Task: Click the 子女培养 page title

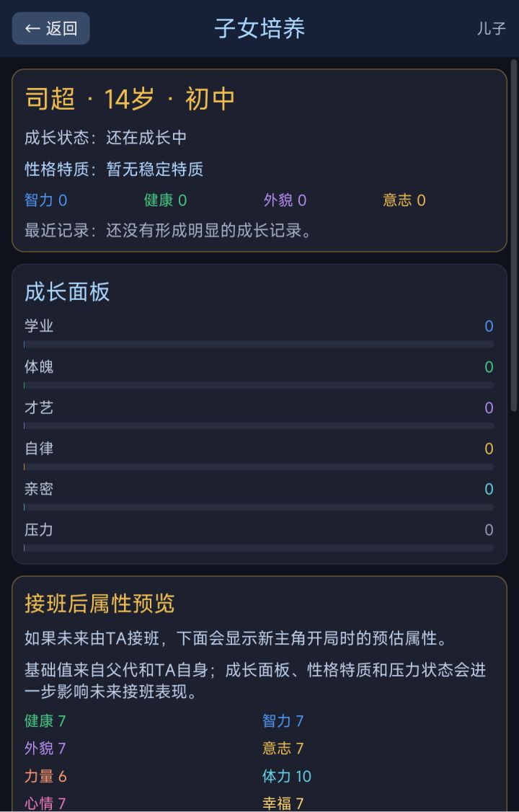Action: (x=259, y=28)
